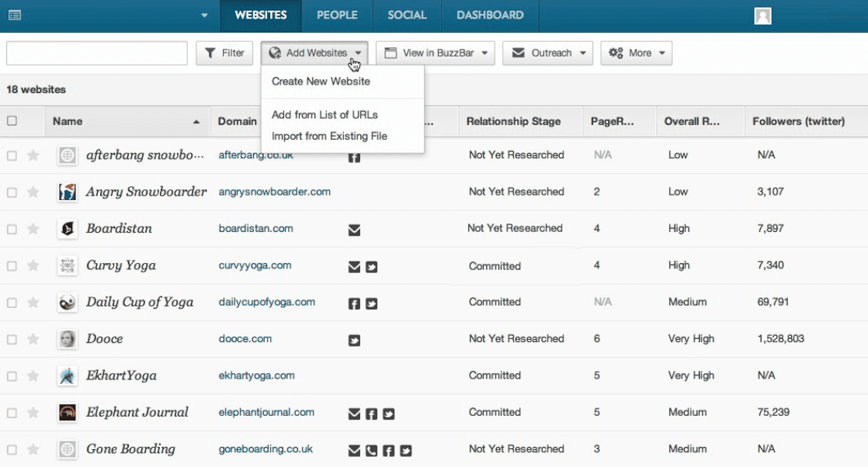This screenshot has height=467, width=868.
Task: Star the Curvy Yoga website
Action: tap(33, 265)
